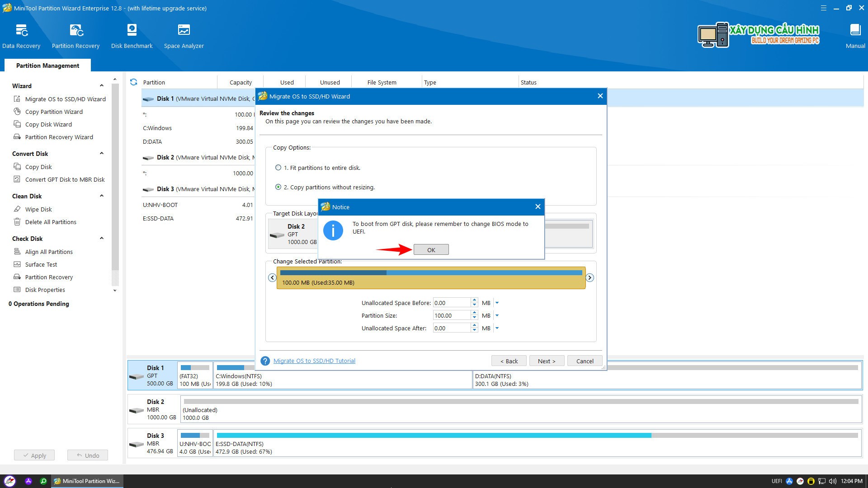Screen dimensions: 868x488
Task: Go Back in the wizard
Action: point(509,361)
